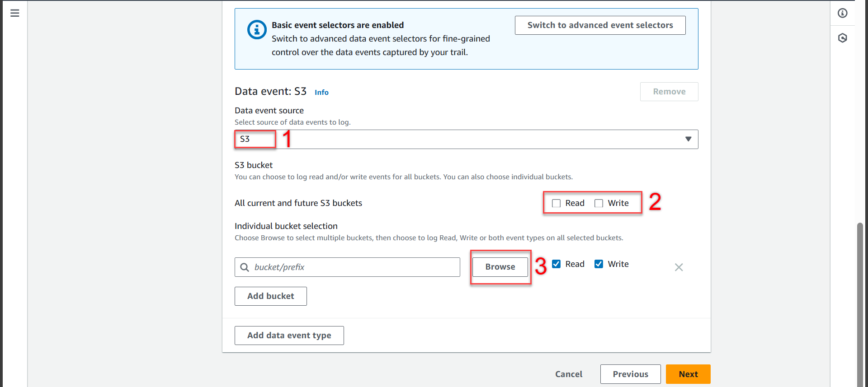Open the S3 data event source selector

pyautogui.click(x=466, y=139)
